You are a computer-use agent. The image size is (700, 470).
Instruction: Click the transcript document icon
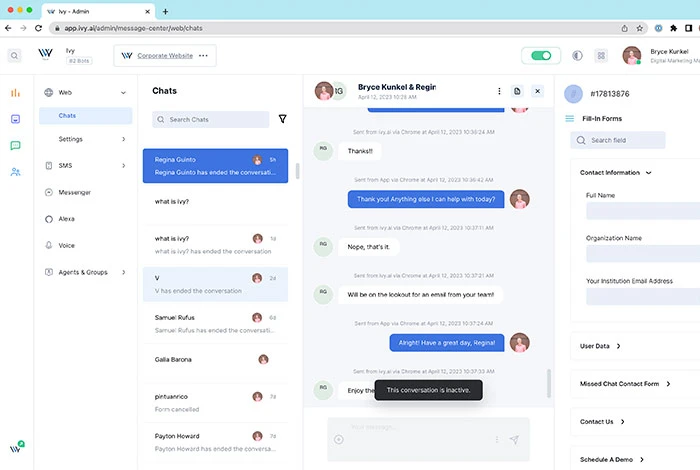(x=517, y=91)
